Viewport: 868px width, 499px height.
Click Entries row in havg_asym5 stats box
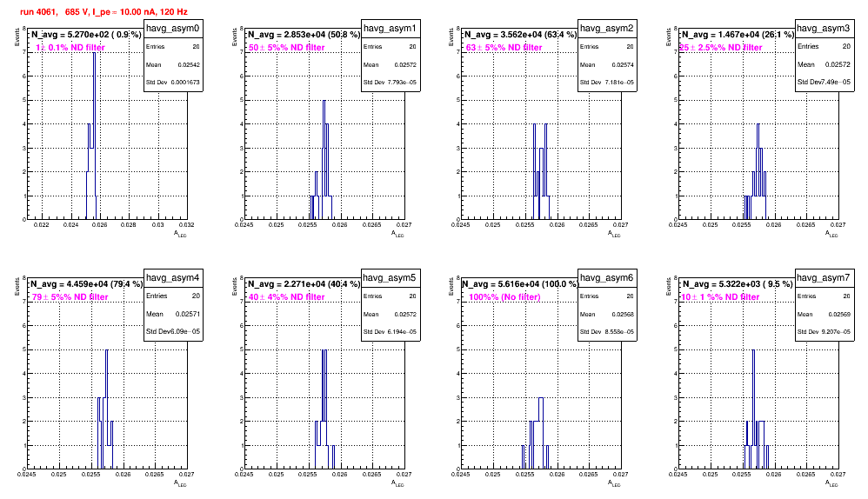pos(391,296)
